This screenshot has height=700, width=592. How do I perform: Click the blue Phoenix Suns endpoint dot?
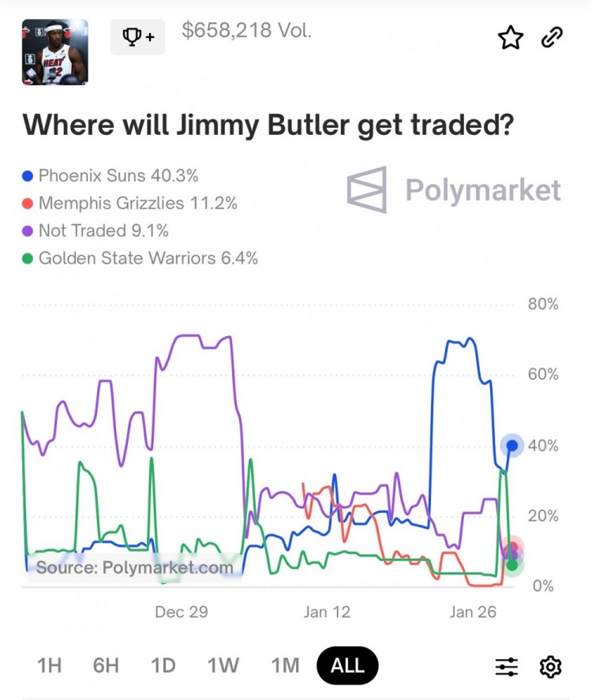pyautogui.click(x=512, y=446)
